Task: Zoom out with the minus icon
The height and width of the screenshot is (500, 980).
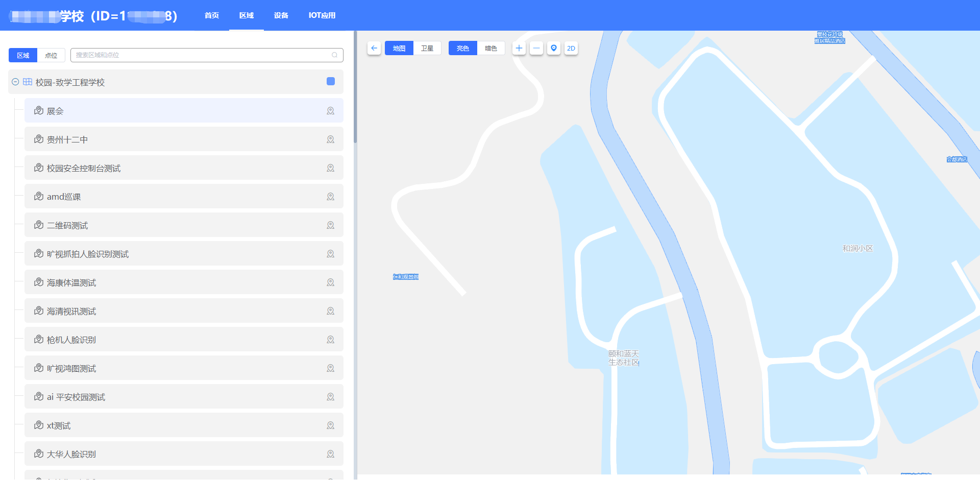Action: pyautogui.click(x=536, y=48)
